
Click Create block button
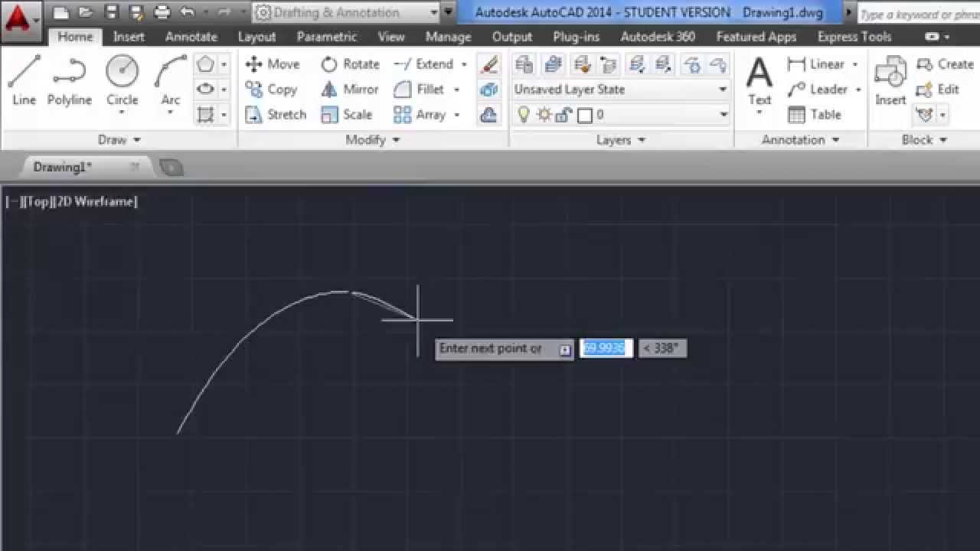point(945,64)
